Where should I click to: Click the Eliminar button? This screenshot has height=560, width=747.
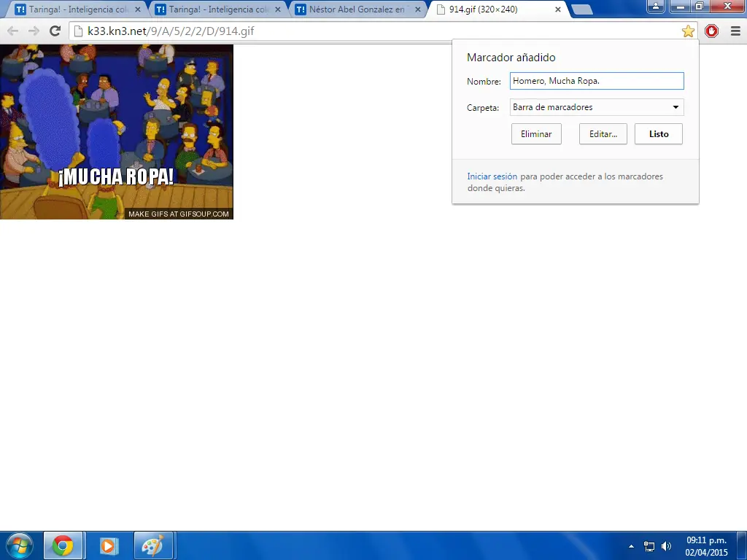[x=536, y=134]
